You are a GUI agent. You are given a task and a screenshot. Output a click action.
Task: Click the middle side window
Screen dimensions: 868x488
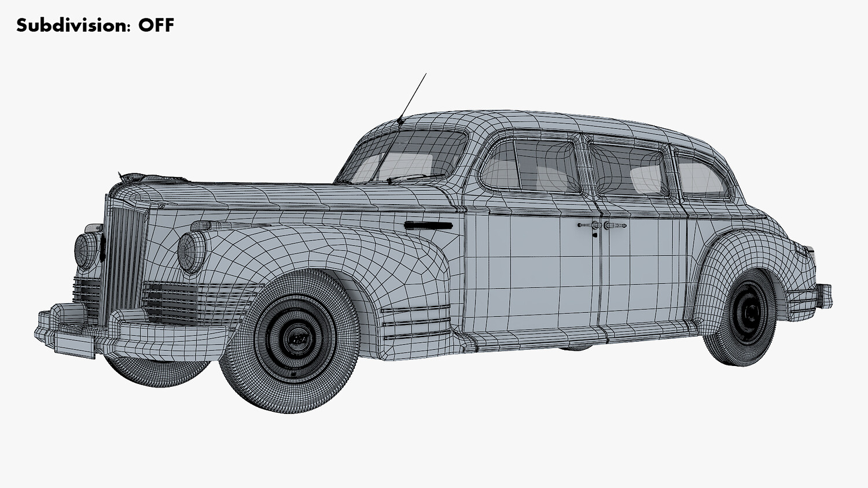click(x=630, y=169)
